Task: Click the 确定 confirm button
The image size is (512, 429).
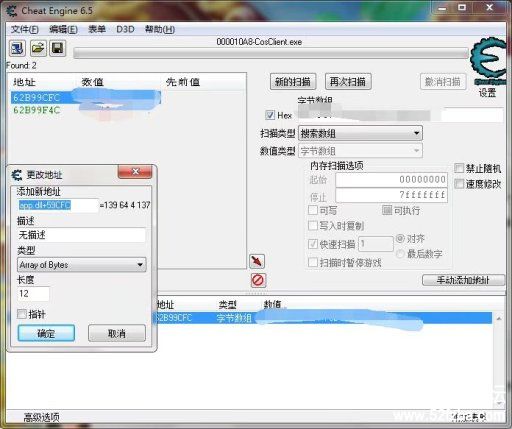Action: [x=46, y=333]
